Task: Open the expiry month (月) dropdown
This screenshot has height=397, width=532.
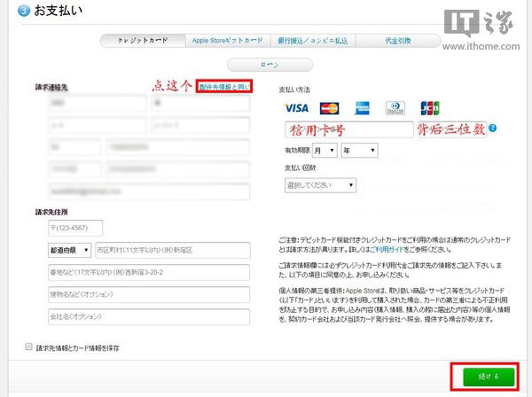Action: click(x=325, y=150)
